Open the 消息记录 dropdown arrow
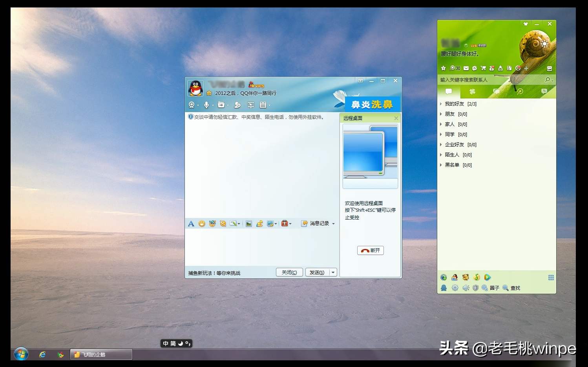 click(334, 223)
